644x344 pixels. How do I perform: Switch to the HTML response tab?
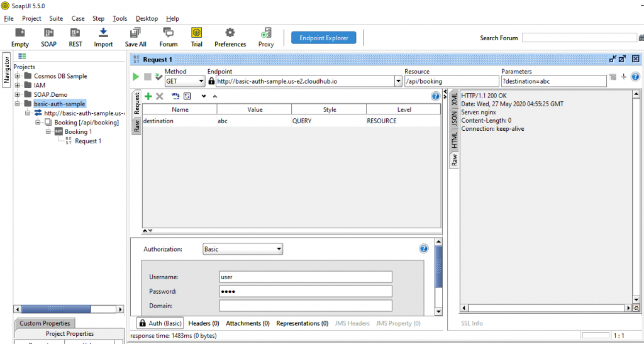click(454, 140)
